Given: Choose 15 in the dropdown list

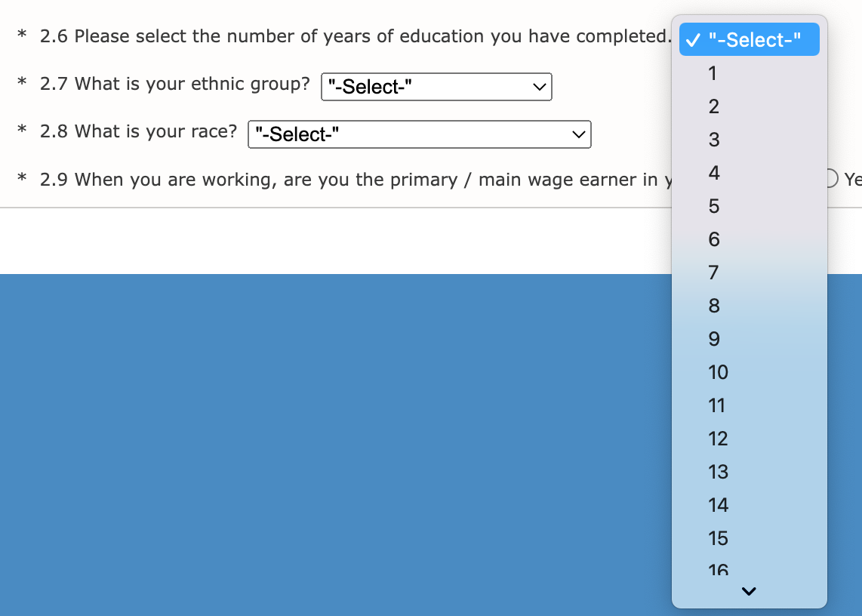Looking at the screenshot, I should coord(718,538).
